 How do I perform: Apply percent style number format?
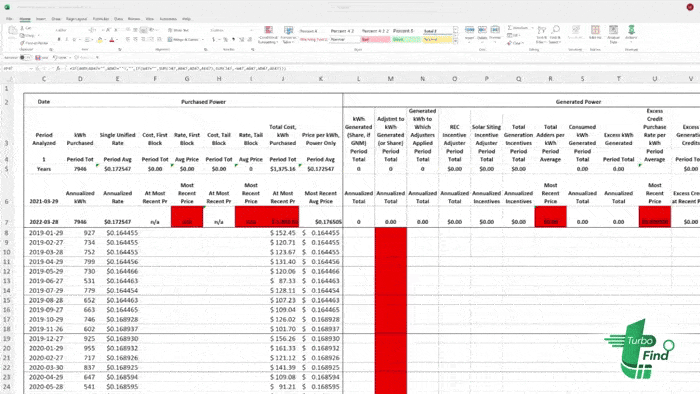point(225,39)
